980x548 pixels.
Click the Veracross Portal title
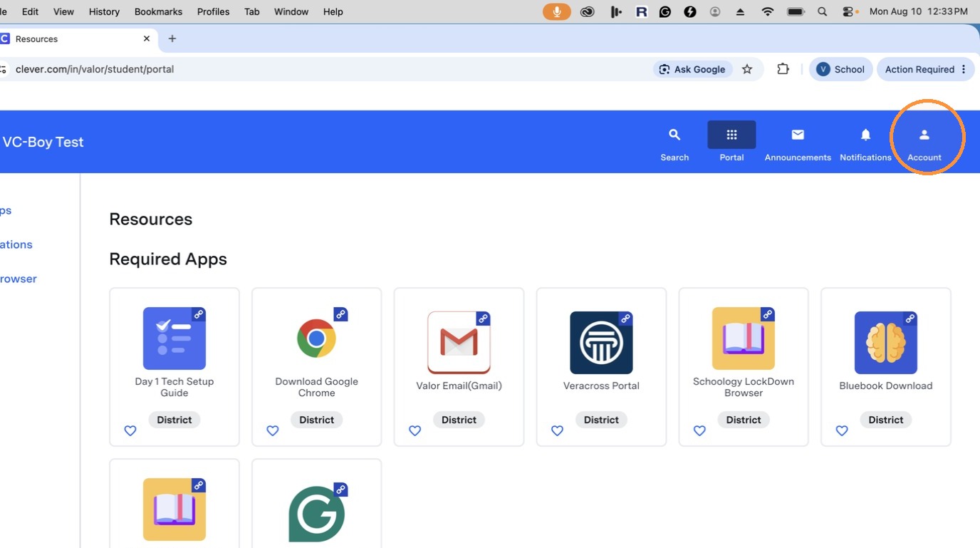(x=601, y=386)
